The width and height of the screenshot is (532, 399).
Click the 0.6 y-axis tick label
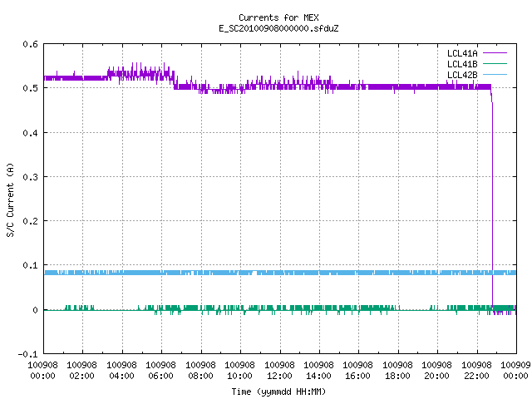[30, 44]
